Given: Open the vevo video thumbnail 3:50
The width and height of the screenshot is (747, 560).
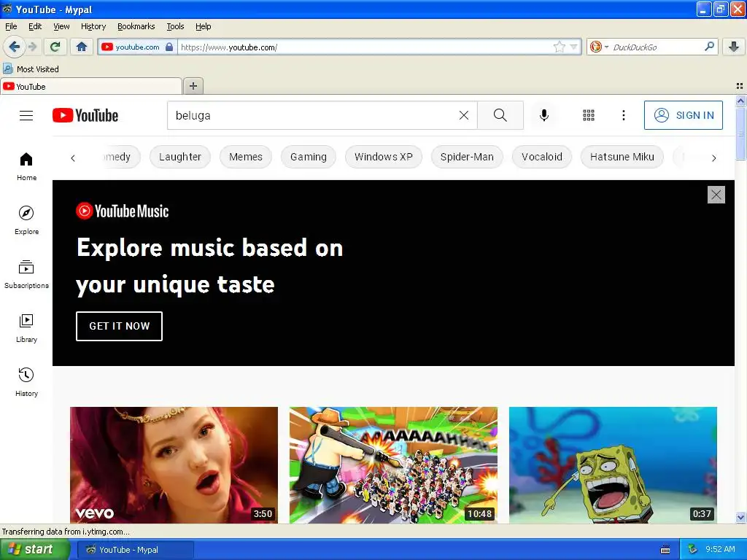Looking at the screenshot, I should coord(174,464).
